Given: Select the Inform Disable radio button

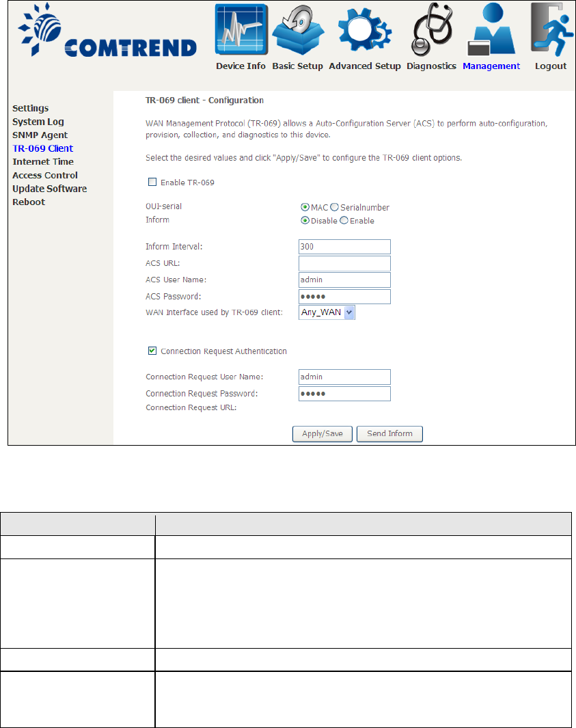Looking at the screenshot, I should tap(305, 221).
